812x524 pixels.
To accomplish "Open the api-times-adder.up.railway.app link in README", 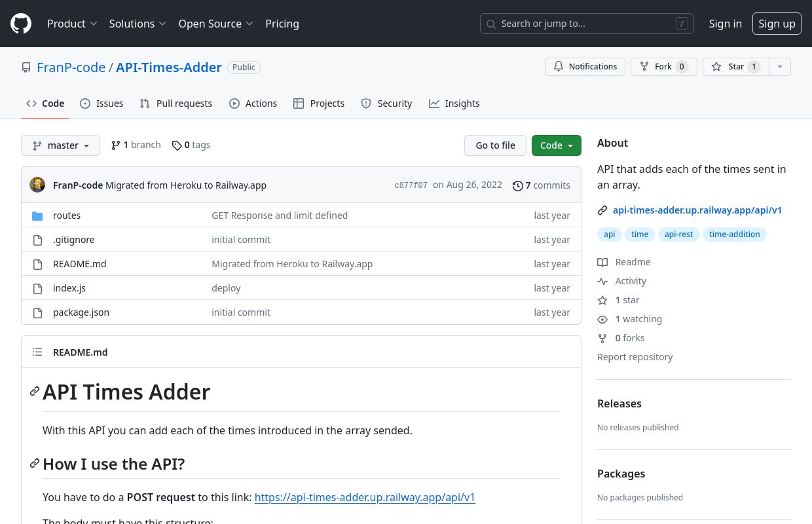I will (365, 497).
